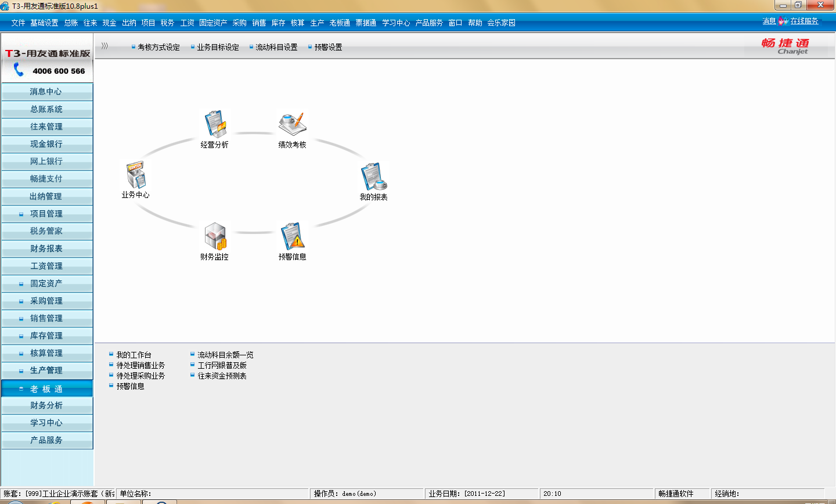Open 消息中心 in sidebar

46,92
